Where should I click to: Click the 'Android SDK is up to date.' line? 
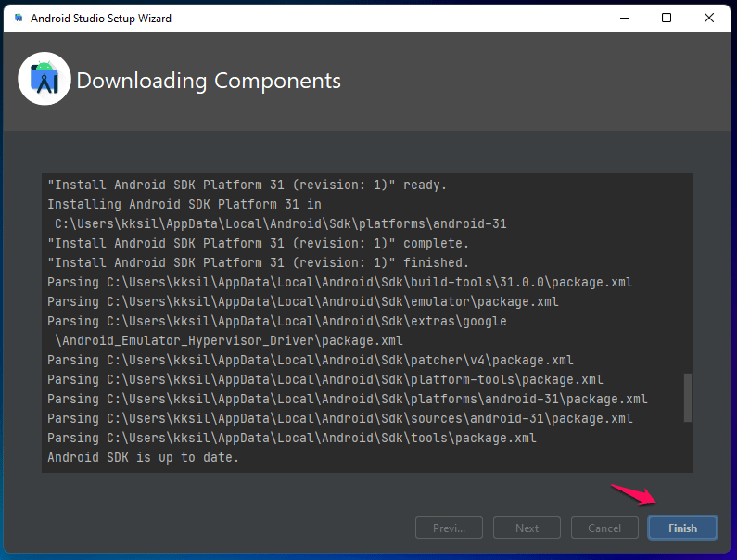(143, 457)
